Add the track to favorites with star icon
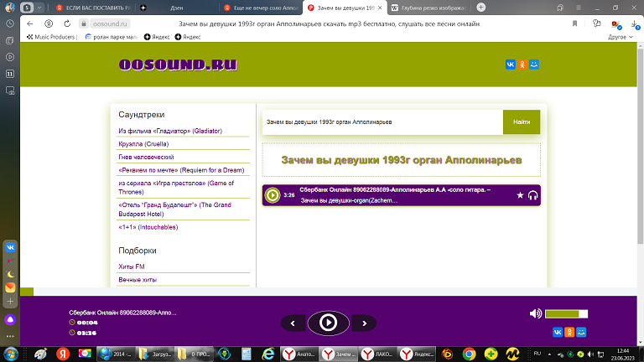Screen dimensions: 644x362 [520, 195]
